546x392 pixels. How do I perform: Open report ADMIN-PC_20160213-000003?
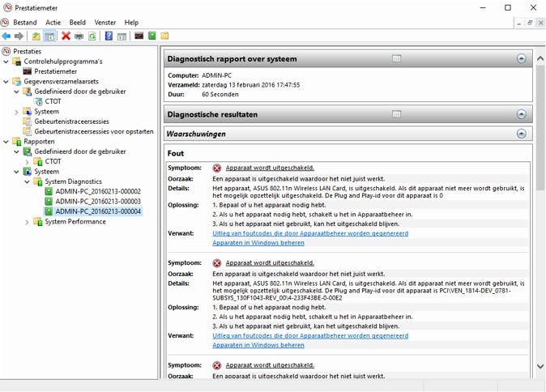(98, 201)
